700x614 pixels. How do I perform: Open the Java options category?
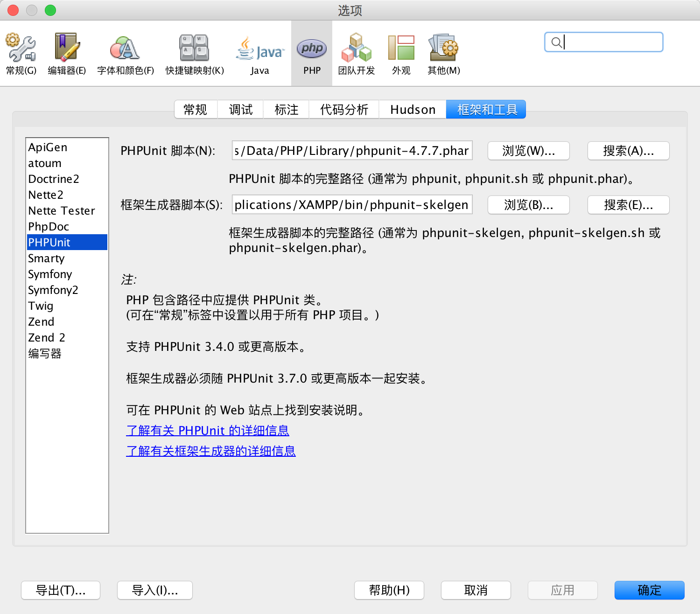tap(260, 54)
